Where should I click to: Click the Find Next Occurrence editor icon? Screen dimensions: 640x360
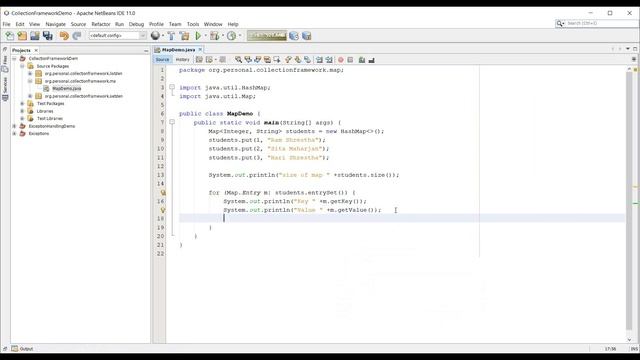[258, 60]
